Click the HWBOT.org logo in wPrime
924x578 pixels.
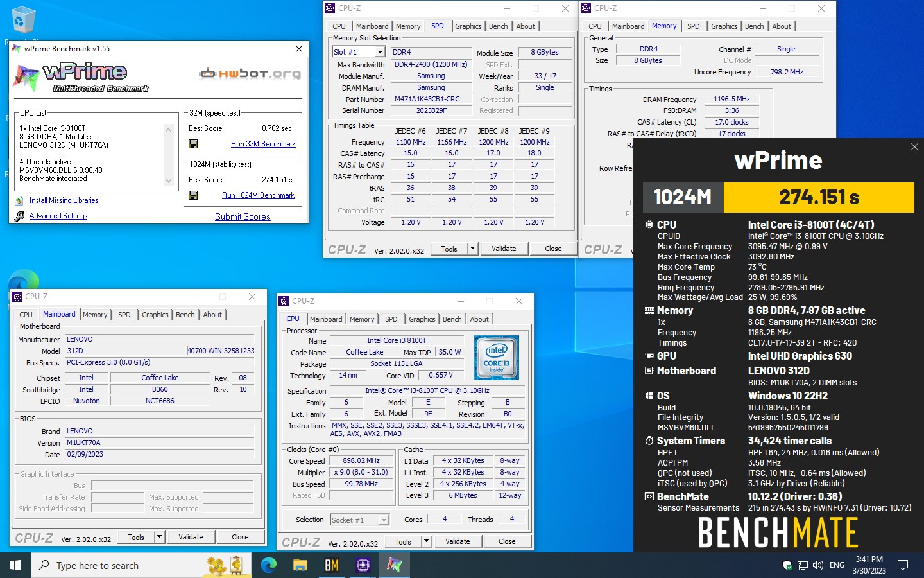(250, 73)
